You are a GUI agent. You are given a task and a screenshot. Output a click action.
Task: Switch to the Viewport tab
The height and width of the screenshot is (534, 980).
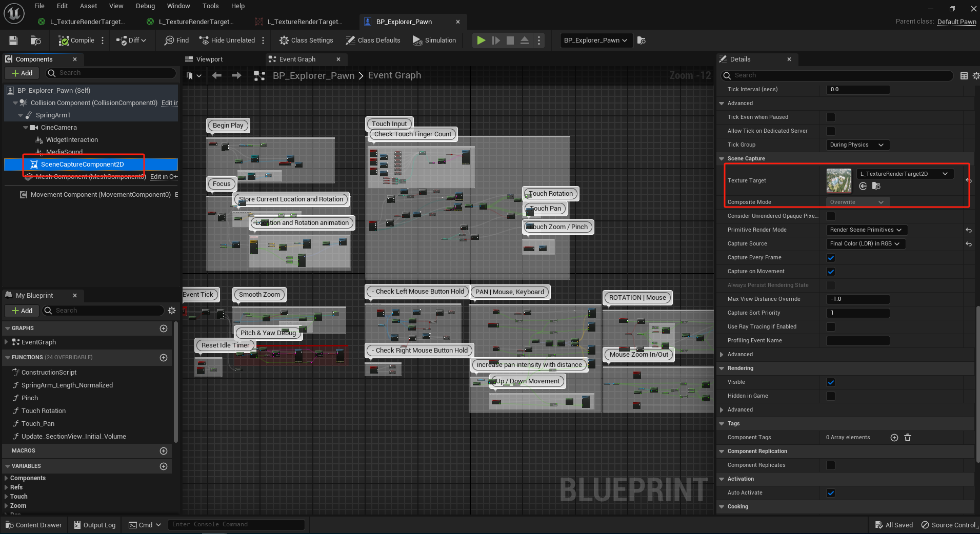208,59
